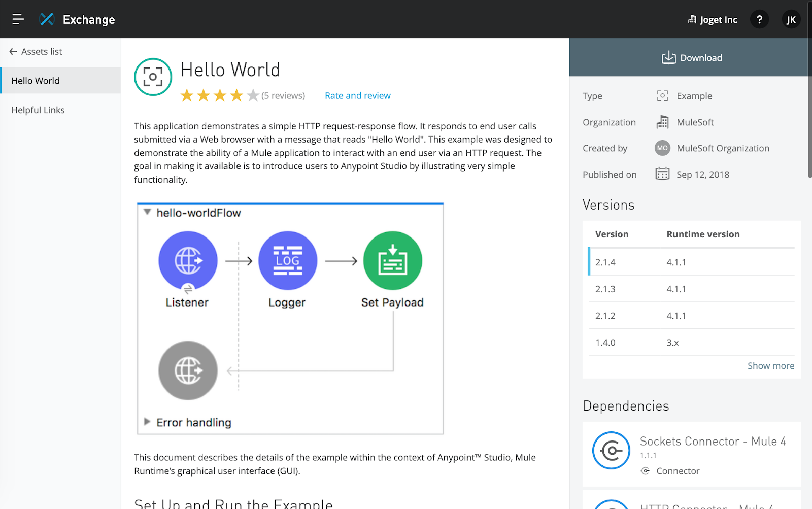Open the JK user profile avatar

coord(791,19)
